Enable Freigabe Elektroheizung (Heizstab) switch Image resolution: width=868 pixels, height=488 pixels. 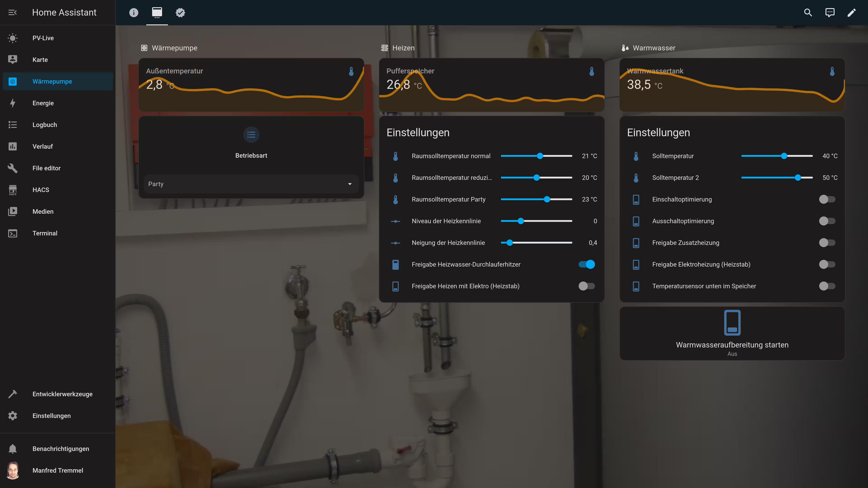[x=827, y=264]
